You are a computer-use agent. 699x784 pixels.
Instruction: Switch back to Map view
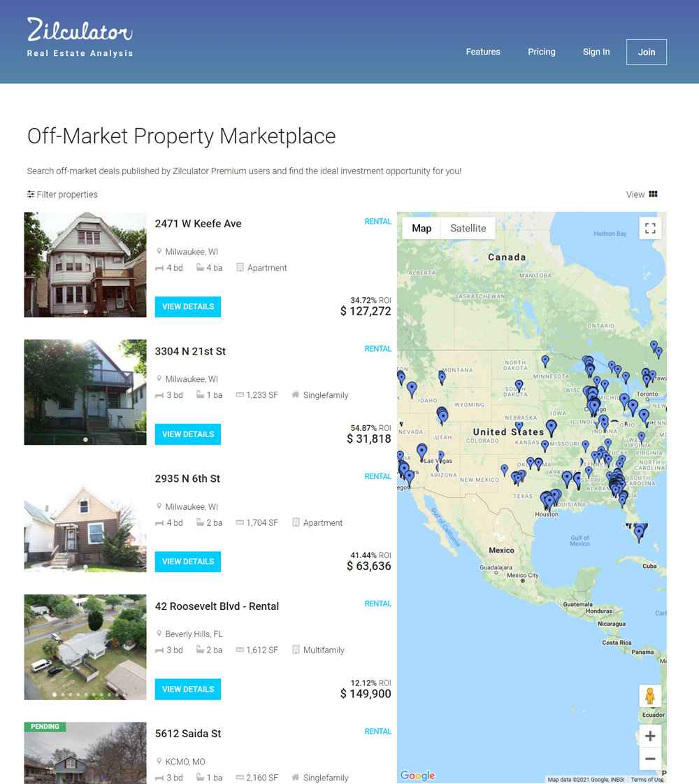421,227
